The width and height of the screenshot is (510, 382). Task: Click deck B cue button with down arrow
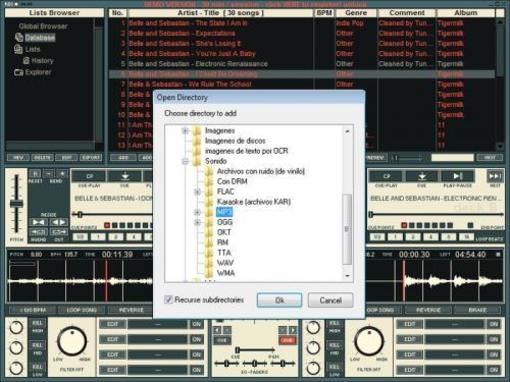[422, 176]
